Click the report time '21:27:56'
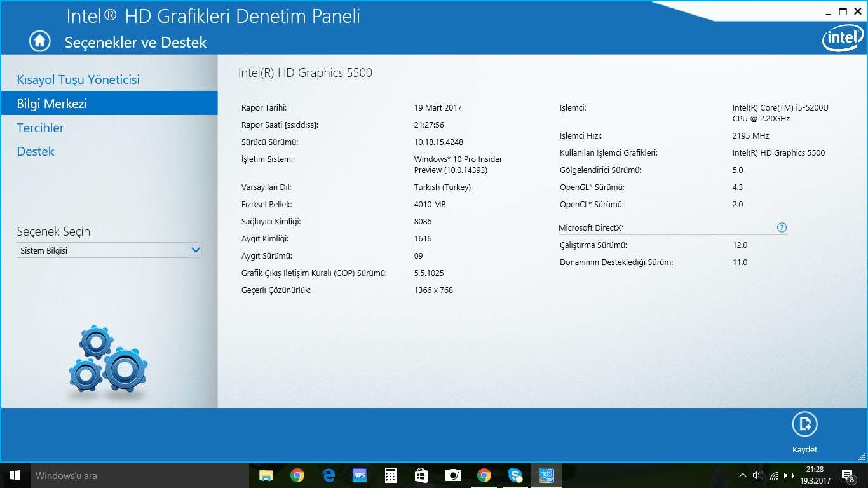This screenshot has width=868, height=488. pyautogui.click(x=429, y=125)
